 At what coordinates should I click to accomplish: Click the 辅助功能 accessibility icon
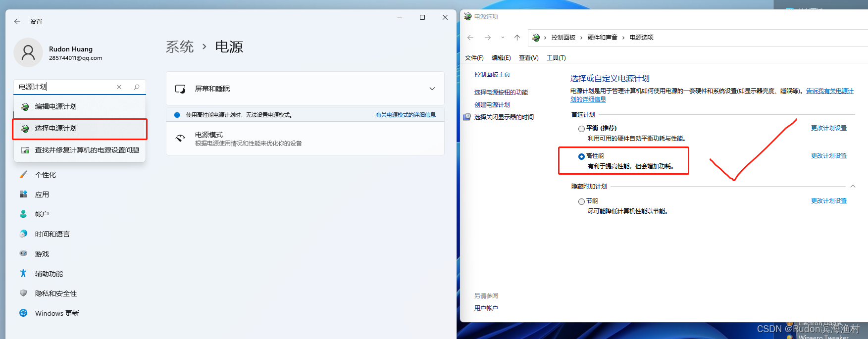click(23, 273)
